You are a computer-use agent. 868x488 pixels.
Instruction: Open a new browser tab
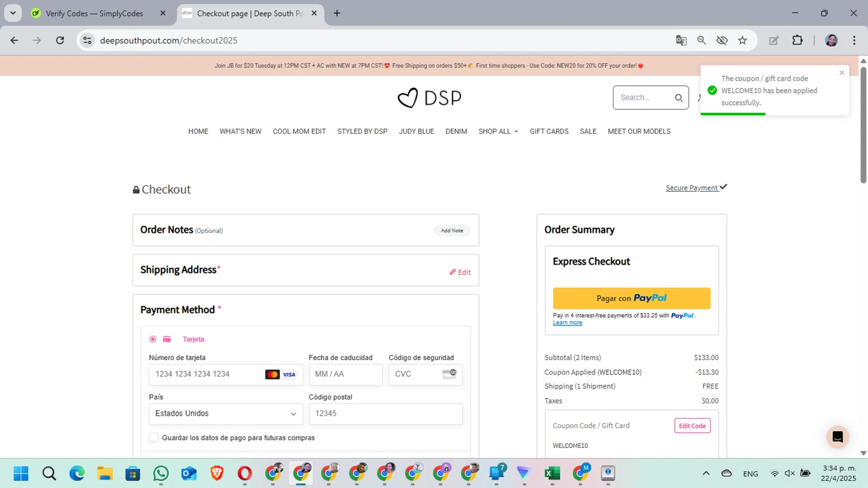coord(337,13)
